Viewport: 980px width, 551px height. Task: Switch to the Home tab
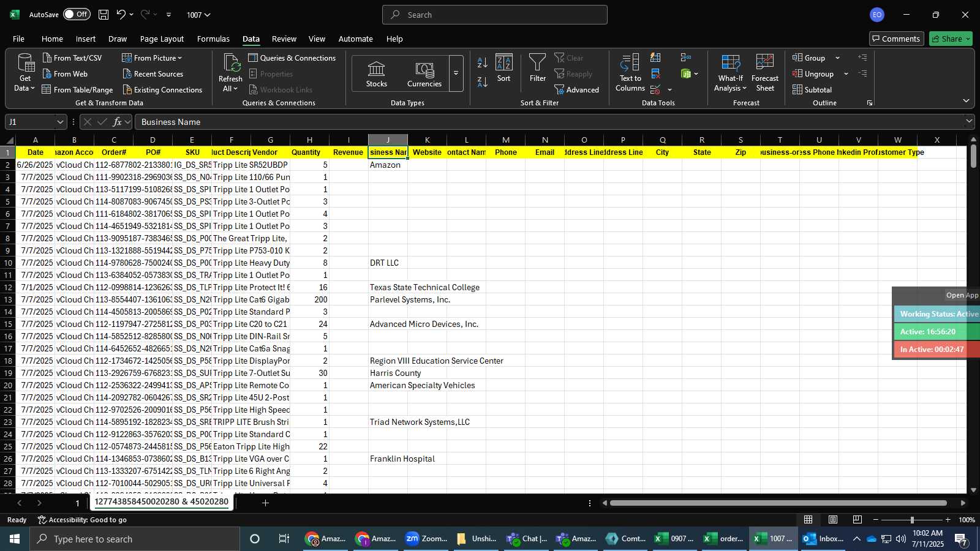[52, 39]
